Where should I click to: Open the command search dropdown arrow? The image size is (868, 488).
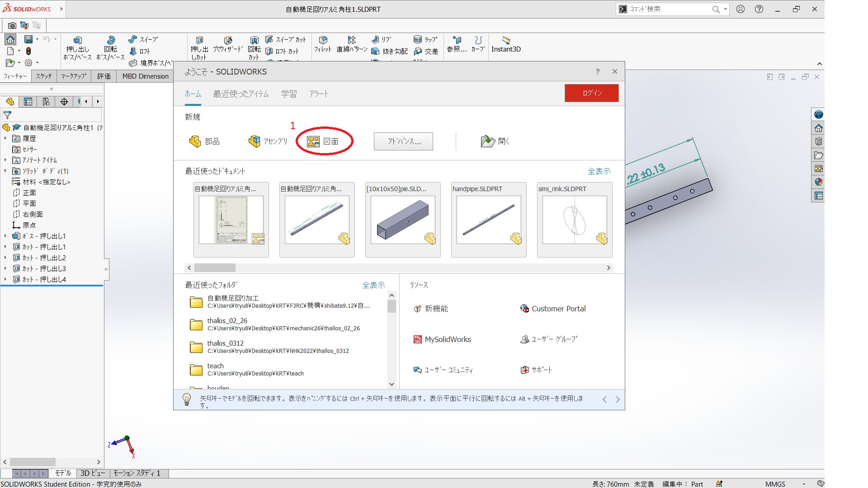(725, 9)
